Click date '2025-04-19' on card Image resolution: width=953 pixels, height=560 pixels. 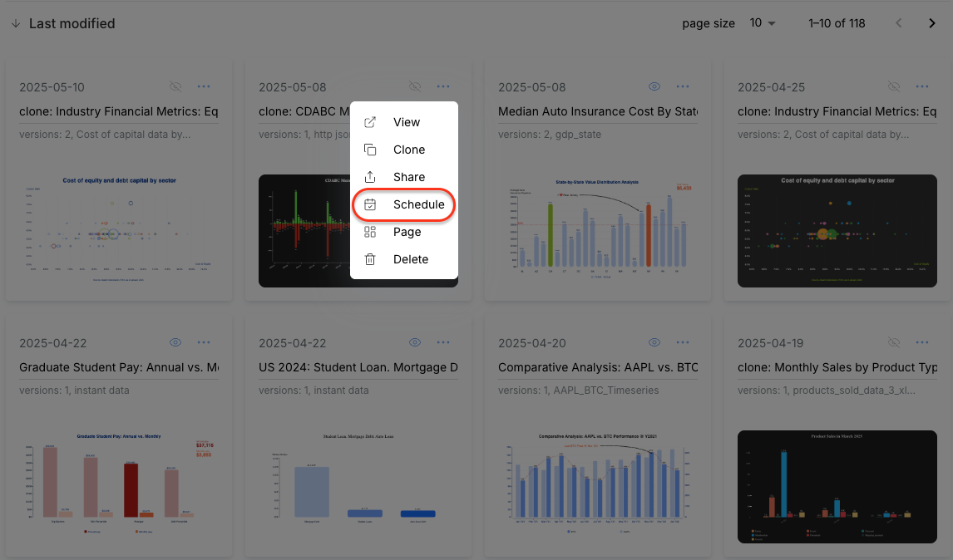coord(771,343)
